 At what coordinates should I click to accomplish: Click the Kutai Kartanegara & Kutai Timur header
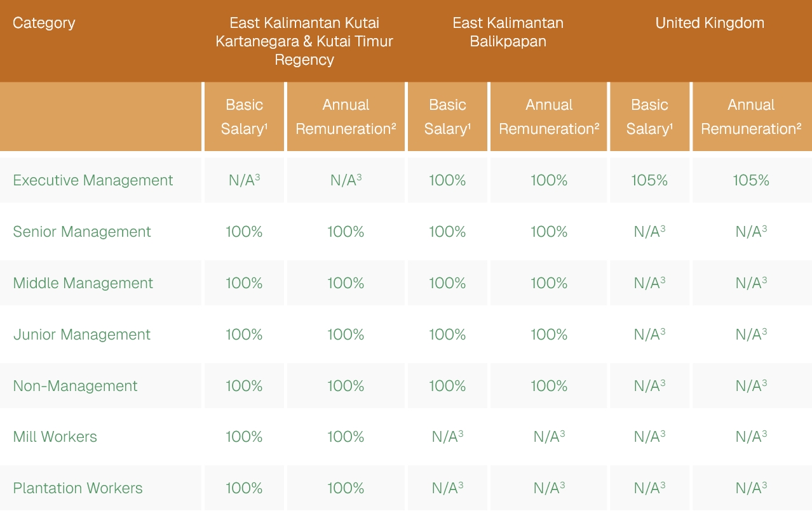click(304, 41)
